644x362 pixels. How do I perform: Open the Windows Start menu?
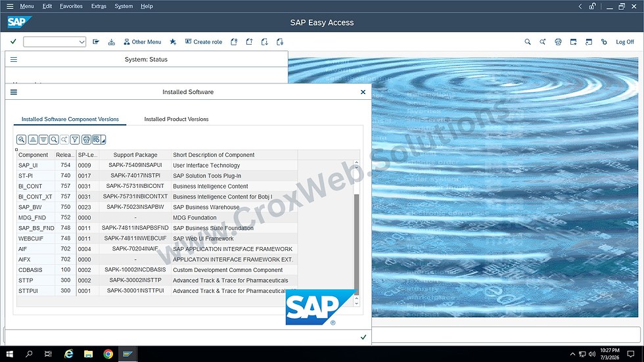(9, 354)
